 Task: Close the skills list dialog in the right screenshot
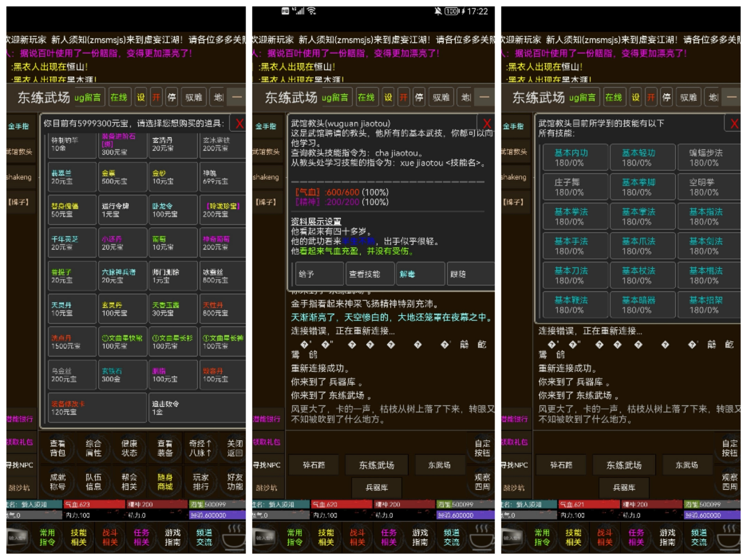pyautogui.click(x=733, y=123)
